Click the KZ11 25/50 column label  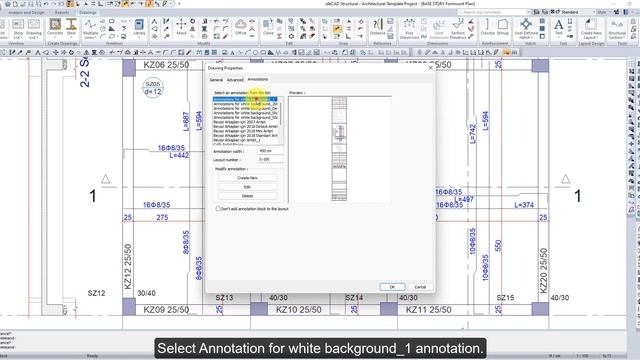coord(429,310)
